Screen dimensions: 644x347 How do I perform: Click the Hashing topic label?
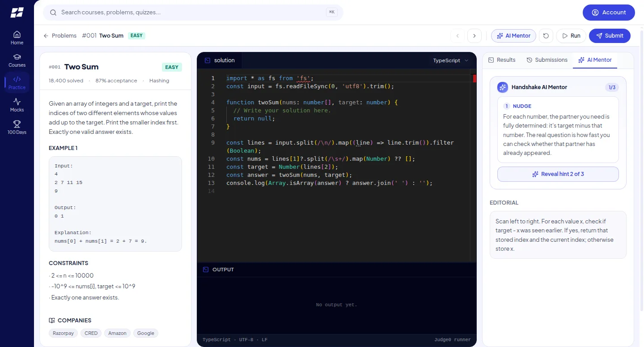[x=159, y=81]
